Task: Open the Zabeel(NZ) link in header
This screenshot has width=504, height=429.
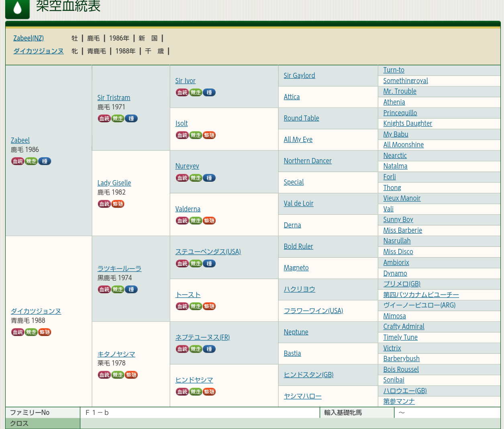Action: pyautogui.click(x=29, y=38)
